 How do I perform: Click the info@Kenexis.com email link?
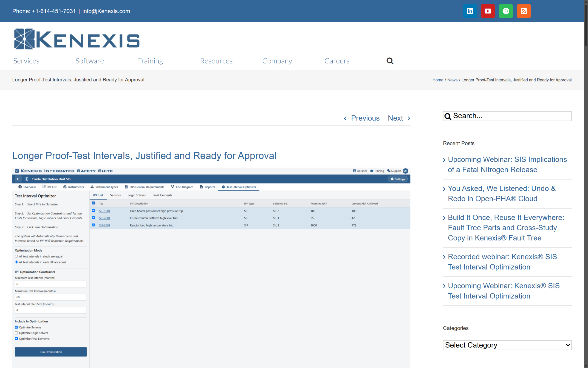106,11
